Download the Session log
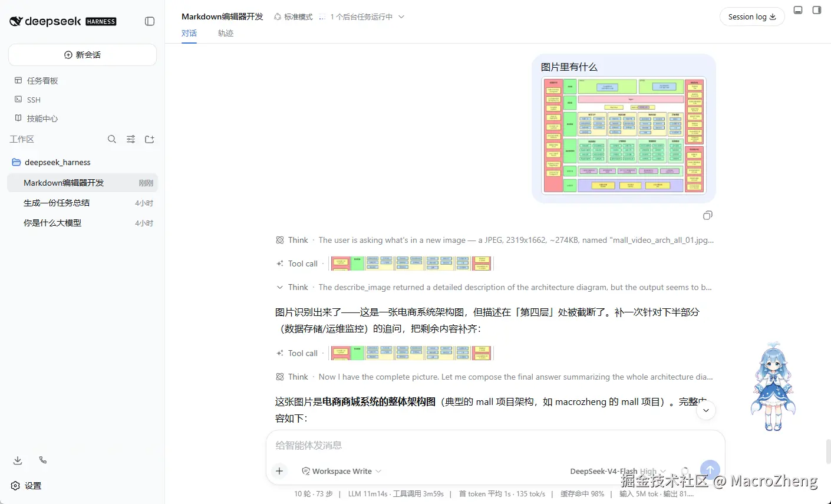The width and height of the screenshot is (831, 504). click(752, 17)
